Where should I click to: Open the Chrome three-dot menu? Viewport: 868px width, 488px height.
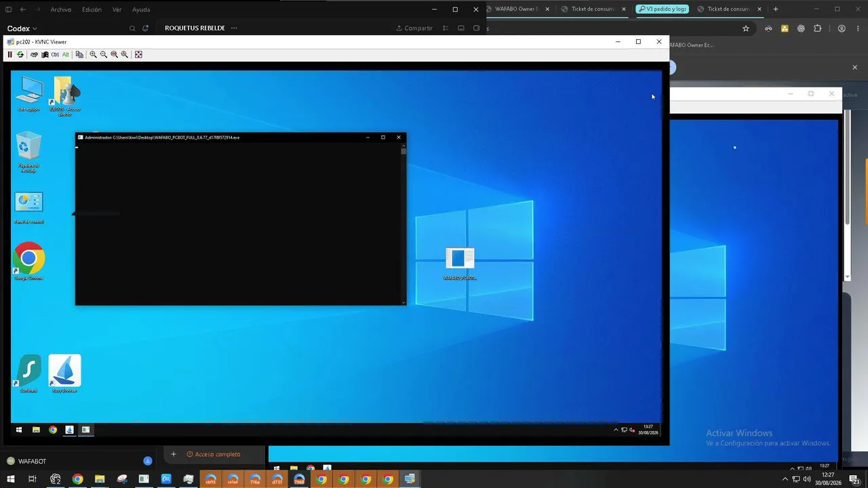[858, 28]
